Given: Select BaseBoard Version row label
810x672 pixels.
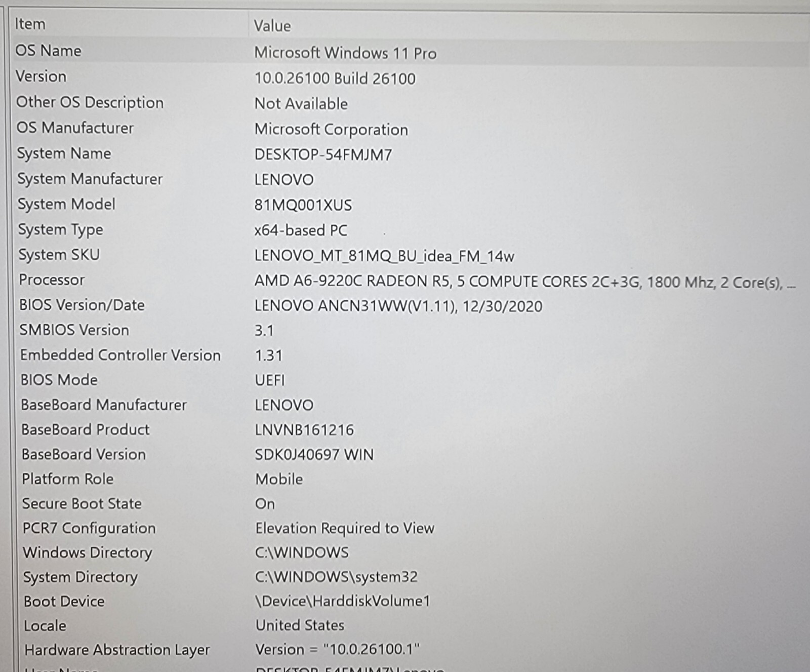Looking at the screenshot, I should coord(84,454).
